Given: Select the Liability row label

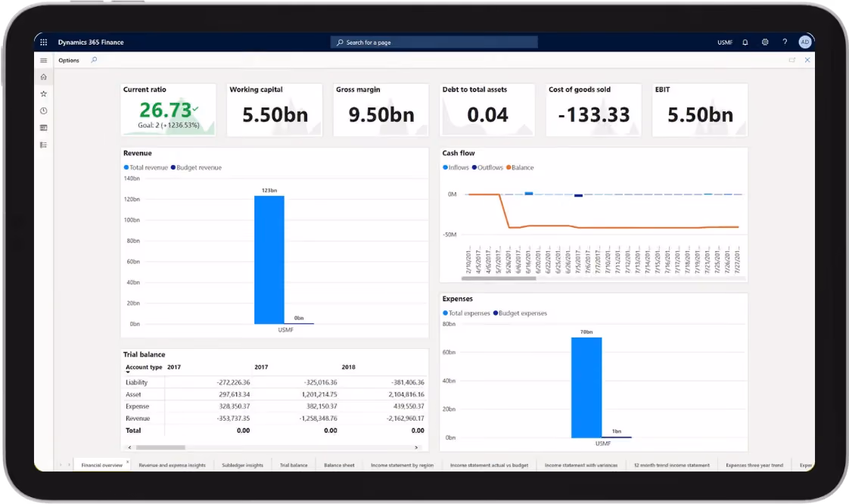Looking at the screenshot, I should pyautogui.click(x=136, y=382).
